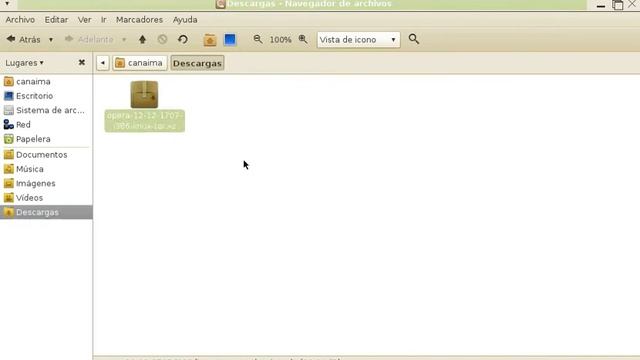Zoom in with the plus magnifier
This screenshot has height=360, width=640.
pyautogui.click(x=303, y=39)
